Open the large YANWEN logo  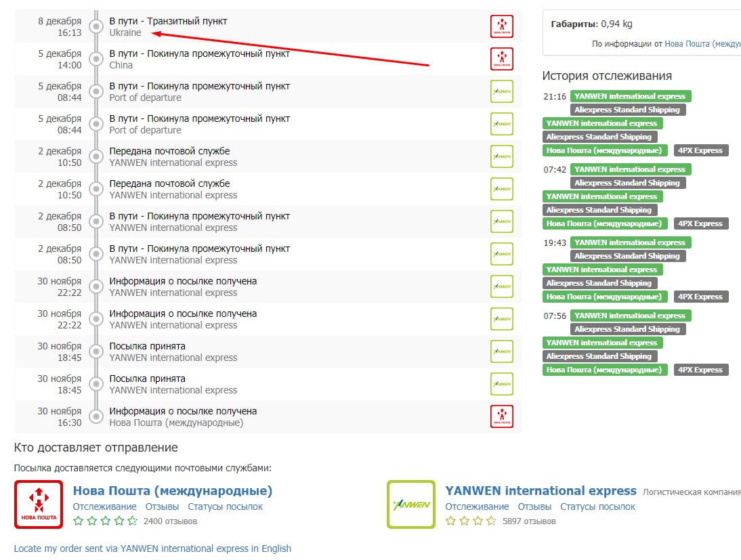click(410, 504)
